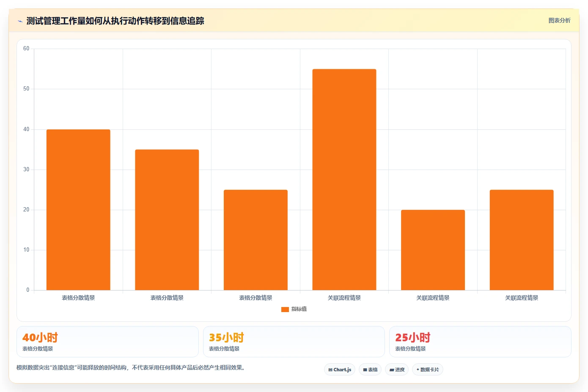Click the 进度 tag
Viewport: 588px width, 392px height.
[397, 370]
